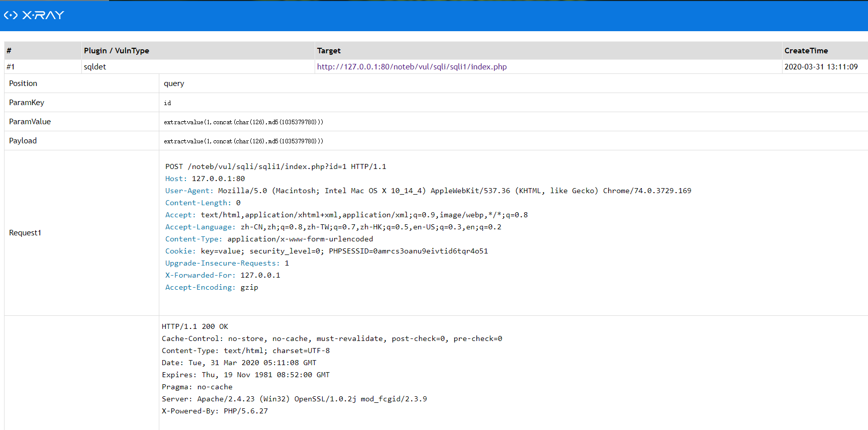Click the 'Content-Length: 0' header line
The image size is (868, 430).
pos(203,203)
